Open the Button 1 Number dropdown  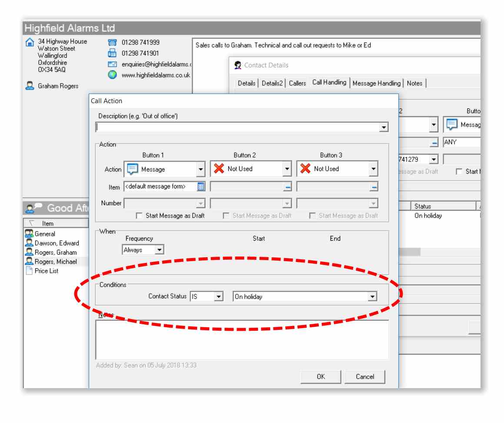200,203
